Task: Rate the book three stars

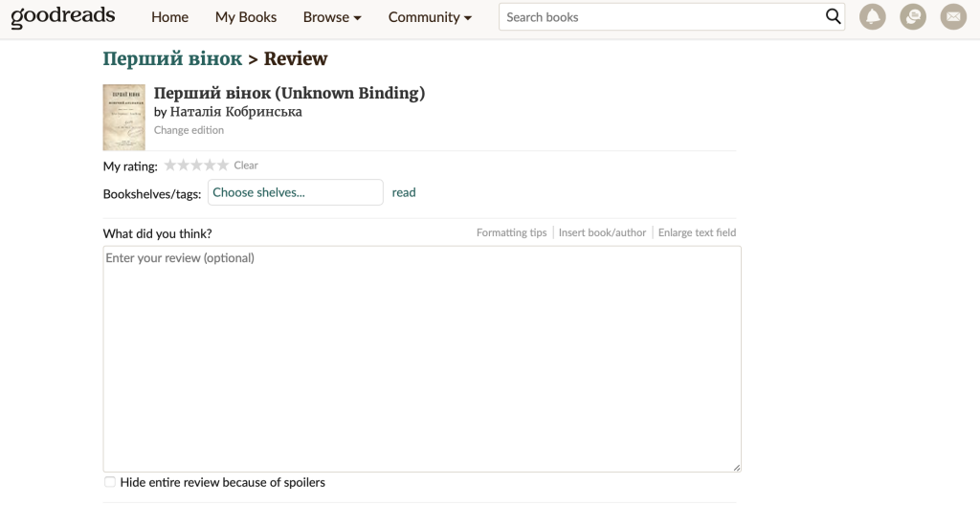Action: 196,165
